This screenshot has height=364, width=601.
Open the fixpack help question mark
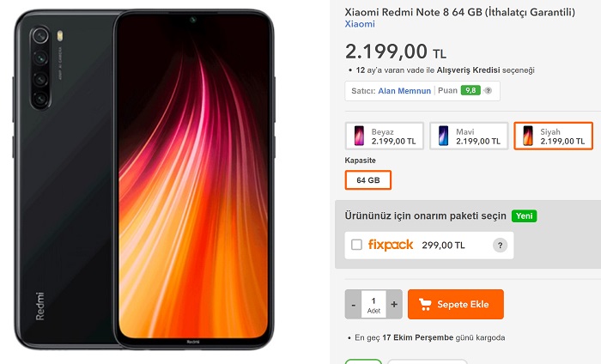[500, 246]
